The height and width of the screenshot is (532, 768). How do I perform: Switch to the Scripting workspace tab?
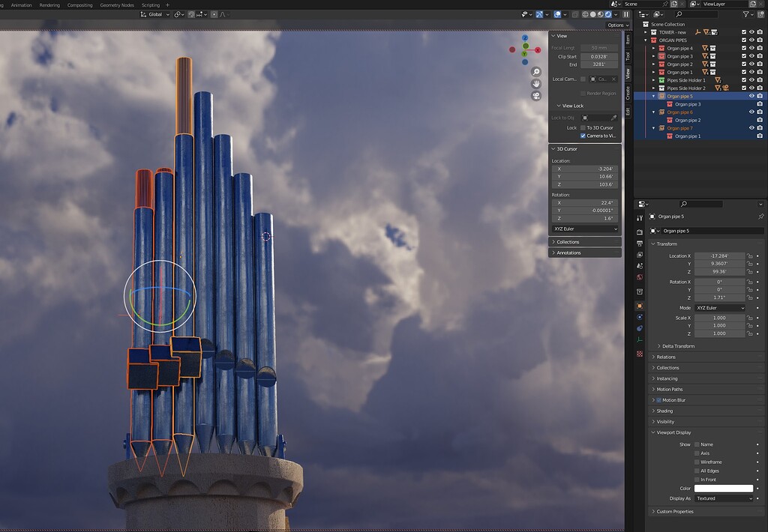tap(151, 5)
